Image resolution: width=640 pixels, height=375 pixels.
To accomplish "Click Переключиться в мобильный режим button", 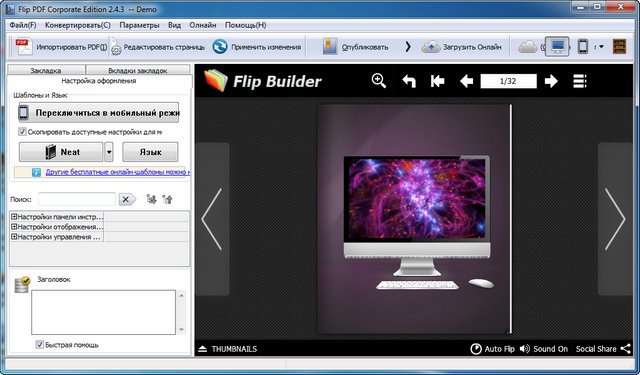I will 99,112.
